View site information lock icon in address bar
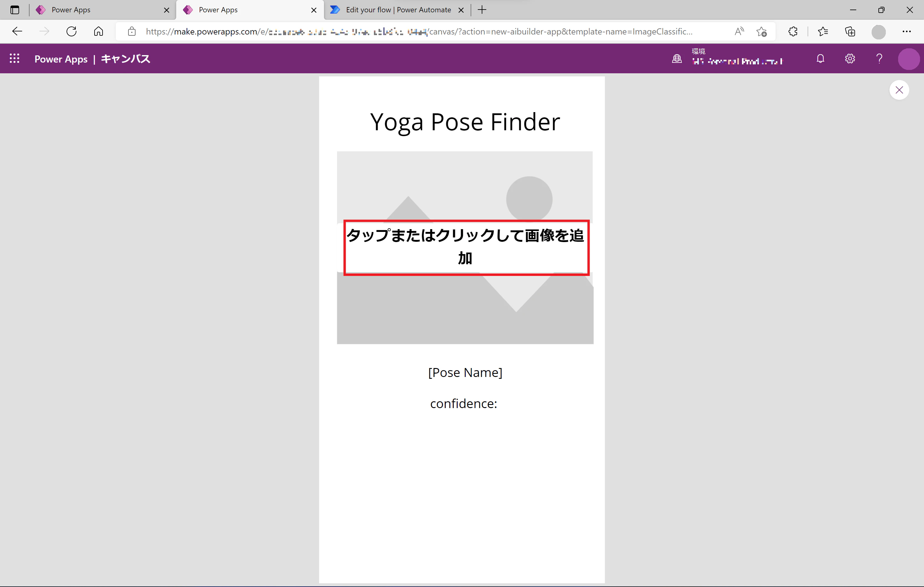 (132, 31)
